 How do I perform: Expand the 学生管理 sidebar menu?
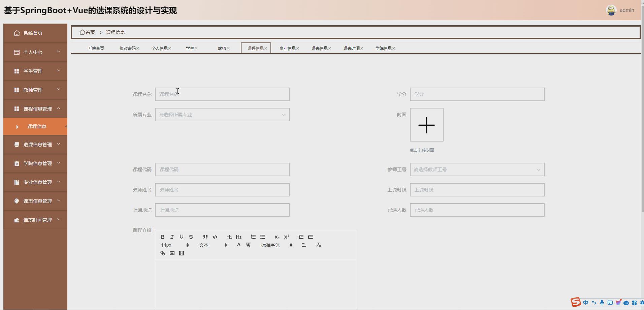pos(35,71)
